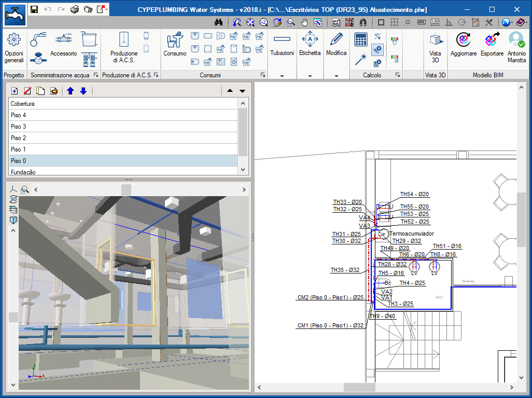Toggle the square frame snap icon
532x398 pixels.
[x=381, y=22]
